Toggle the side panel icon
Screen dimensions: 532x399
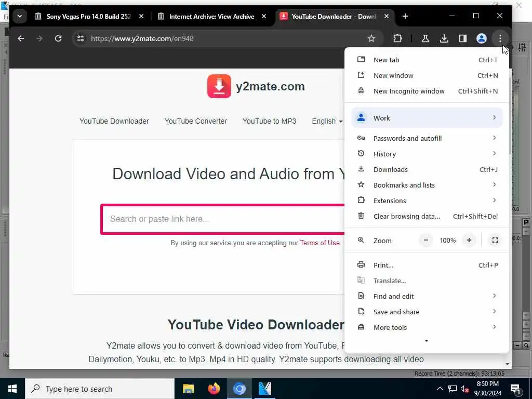click(463, 38)
